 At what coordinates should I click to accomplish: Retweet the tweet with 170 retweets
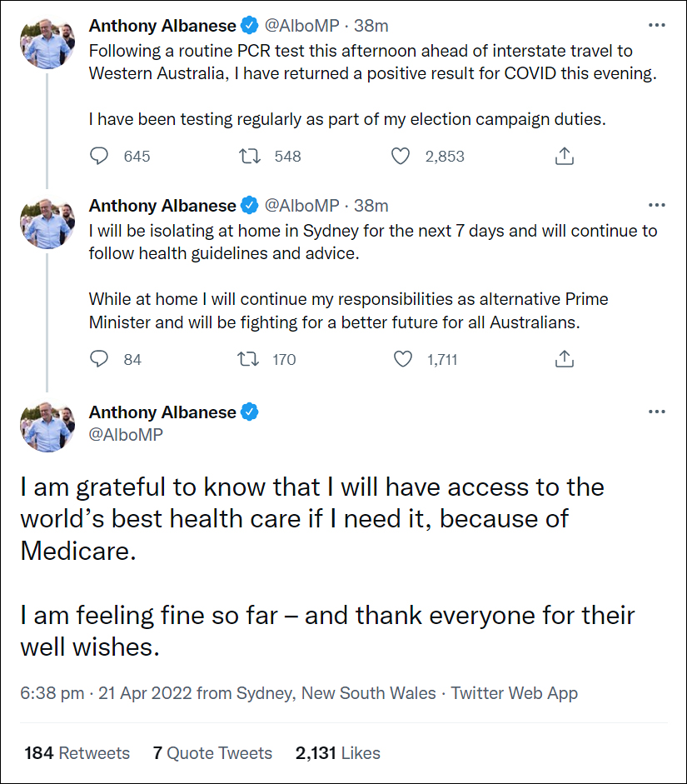pyautogui.click(x=248, y=359)
